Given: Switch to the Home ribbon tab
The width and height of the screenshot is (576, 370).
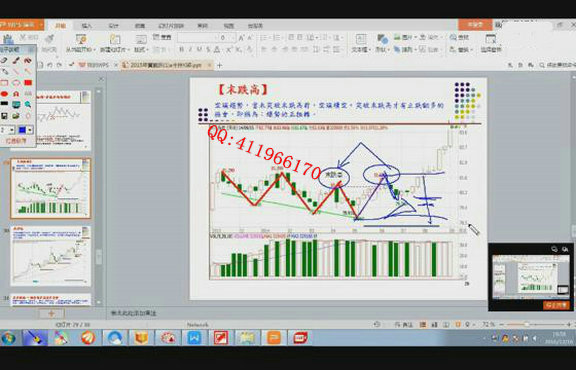Looking at the screenshot, I should (x=60, y=25).
